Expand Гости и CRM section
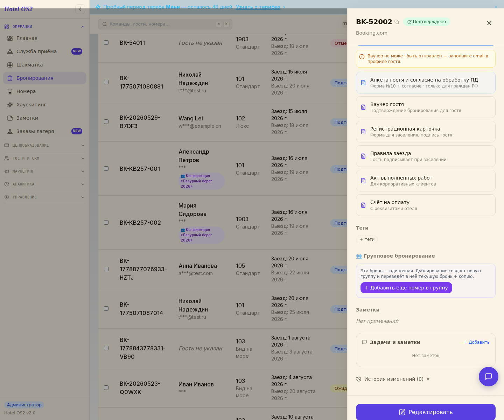504x420 pixels. [44, 158]
